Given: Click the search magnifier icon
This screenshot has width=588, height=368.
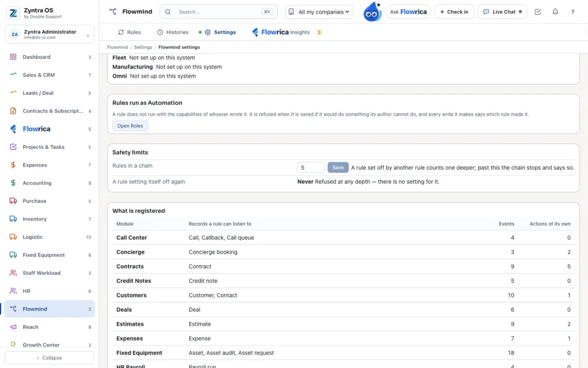Looking at the screenshot, I should [168, 12].
